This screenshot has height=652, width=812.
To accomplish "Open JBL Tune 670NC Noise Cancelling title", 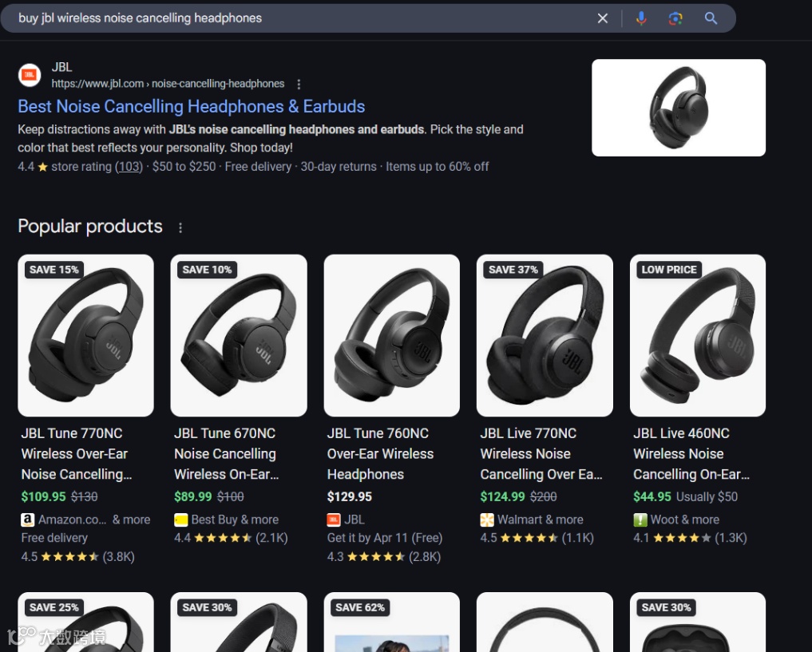I will click(x=226, y=454).
